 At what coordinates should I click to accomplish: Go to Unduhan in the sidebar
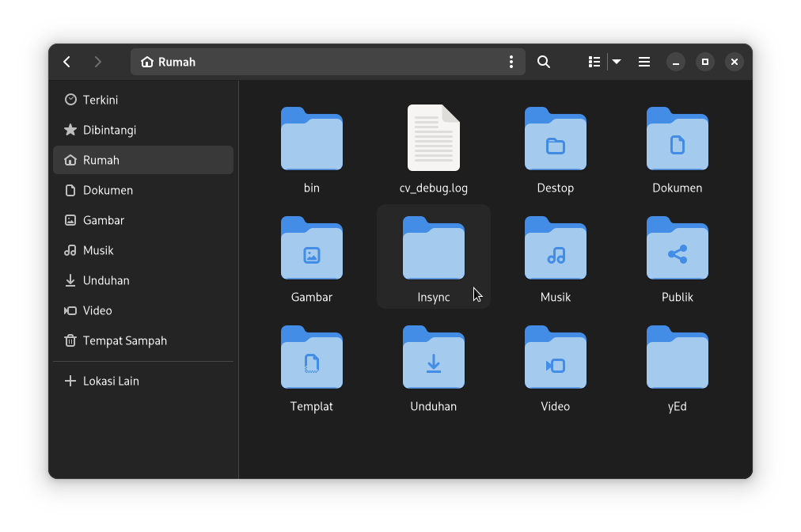pyautogui.click(x=106, y=280)
